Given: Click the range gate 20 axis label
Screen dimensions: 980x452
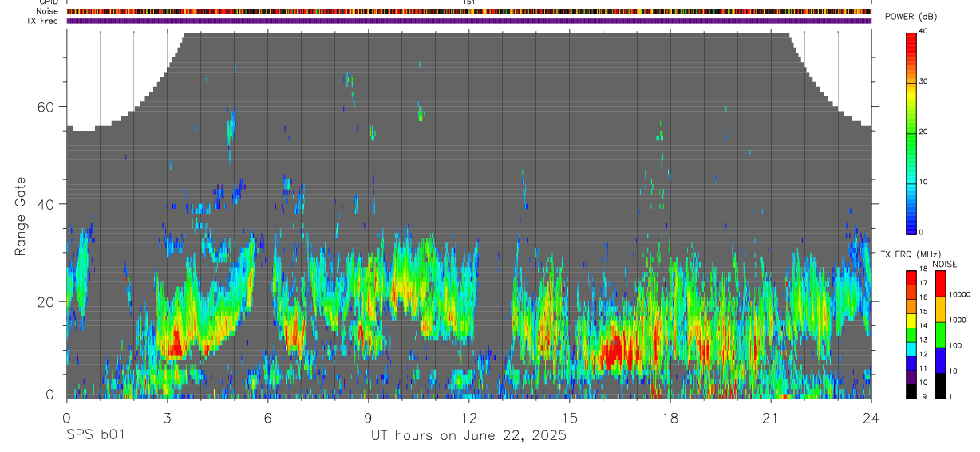Looking at the screenshot, I should [x=48, y=301].
